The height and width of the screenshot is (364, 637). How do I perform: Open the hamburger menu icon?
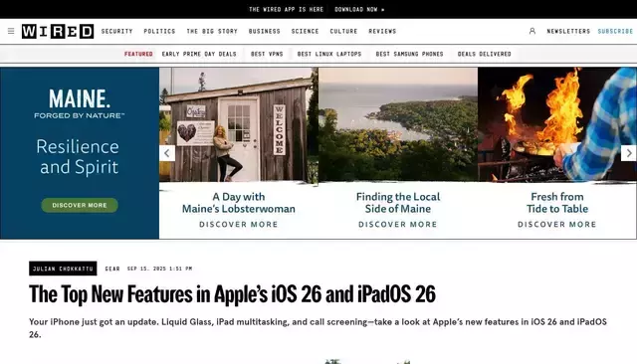[11, 31]
